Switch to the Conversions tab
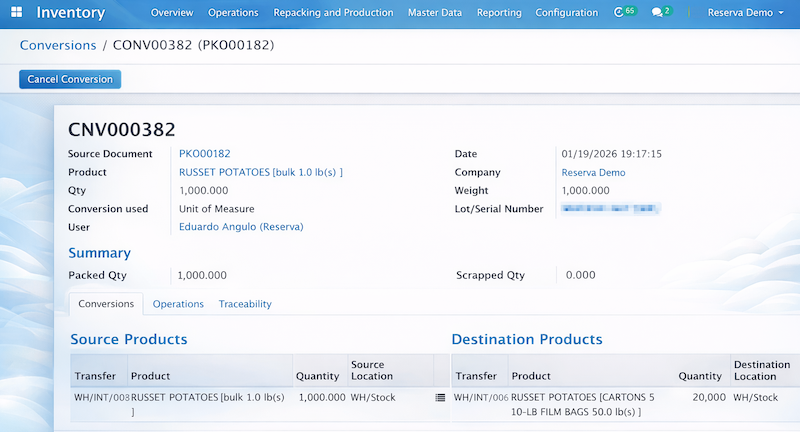The height and width of the screenshot is (432, 800). [106, 304]
